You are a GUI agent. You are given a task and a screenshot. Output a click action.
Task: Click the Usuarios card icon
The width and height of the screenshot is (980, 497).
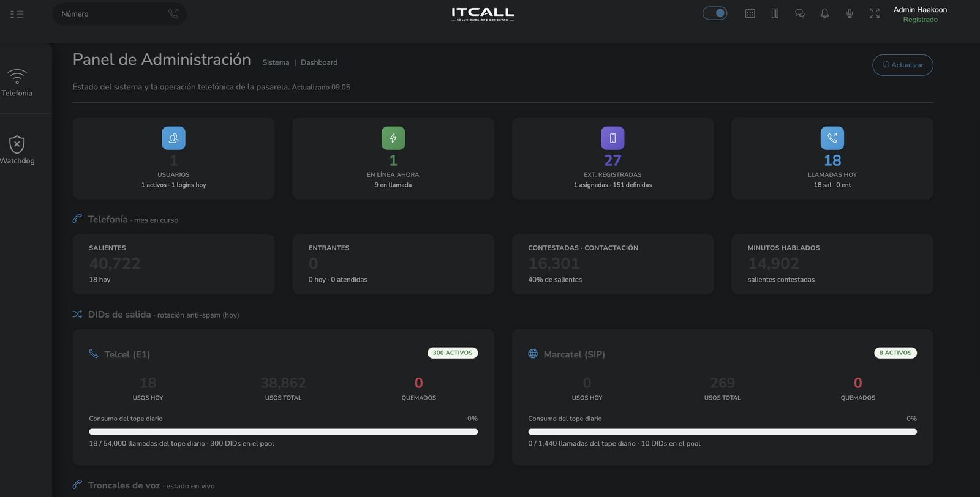point(173,138)
